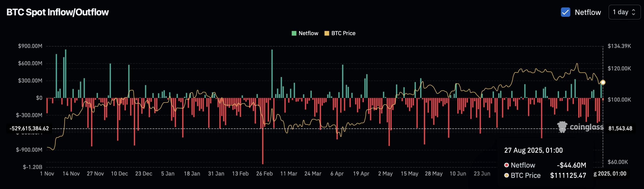
Task: Click the '$120.00K' right axis label
Action: coord(619,68)
